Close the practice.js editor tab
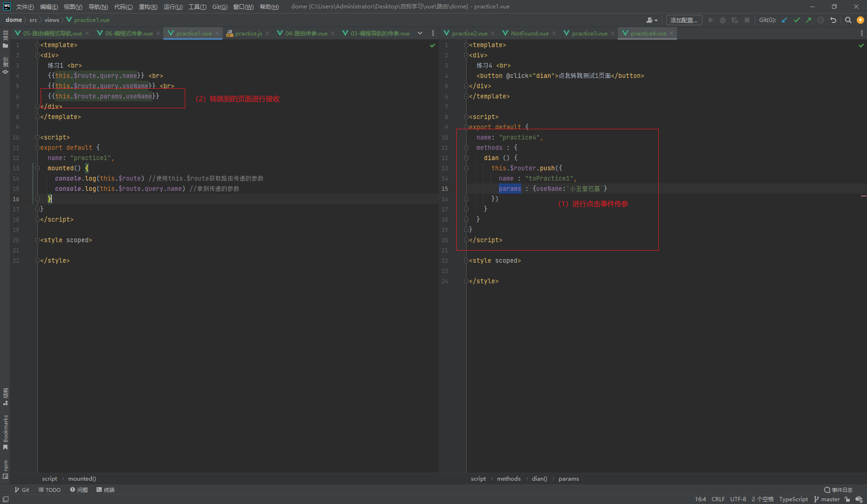 click(267, 33)
